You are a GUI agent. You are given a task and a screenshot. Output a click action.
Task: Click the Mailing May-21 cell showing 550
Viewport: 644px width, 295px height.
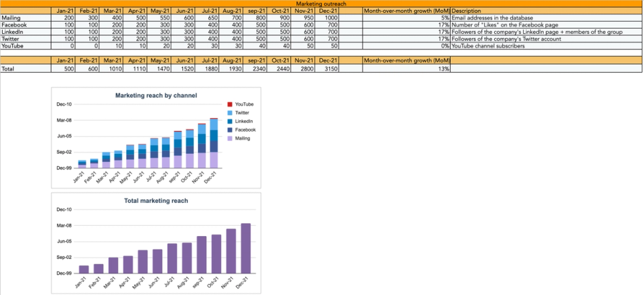click(x=159, y=18)
